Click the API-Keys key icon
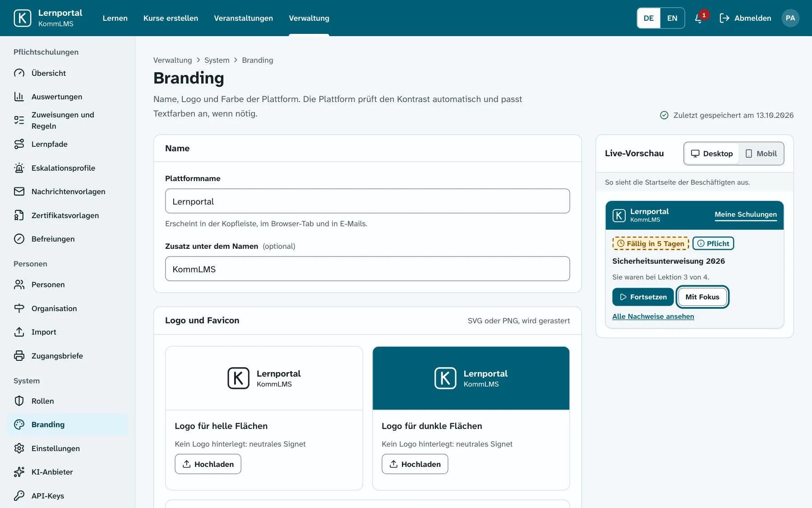 pyautogui.click(x=19, y=496)
